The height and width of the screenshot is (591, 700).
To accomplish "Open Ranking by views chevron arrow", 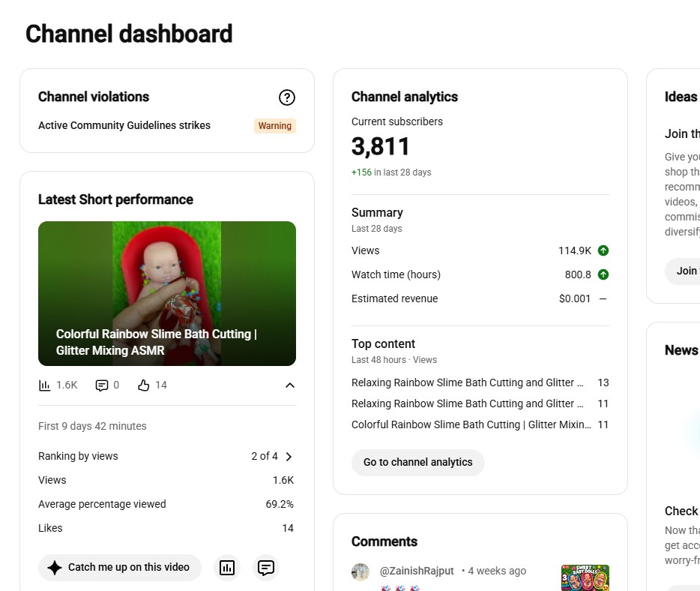I will click(289, 457).
